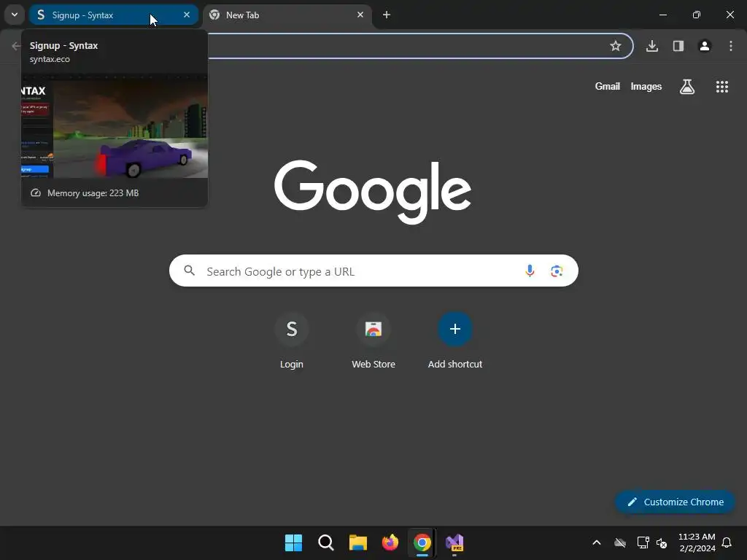Expand the system tray hidden icons chevron
Screen dimensions: 747x560
click(597, 542)
